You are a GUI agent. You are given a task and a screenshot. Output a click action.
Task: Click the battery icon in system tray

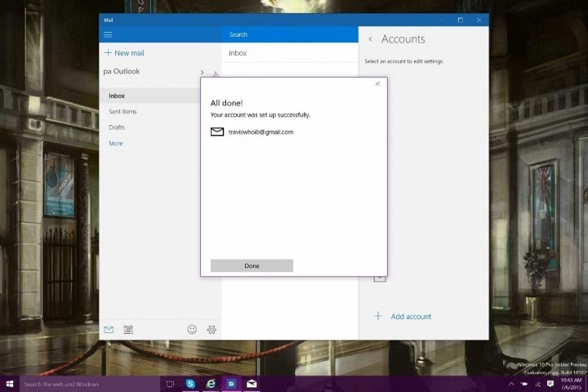click(523, 384)
